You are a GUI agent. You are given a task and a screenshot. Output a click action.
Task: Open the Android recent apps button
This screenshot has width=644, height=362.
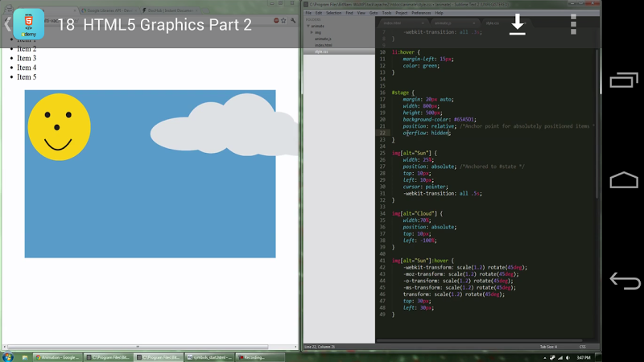click(x=624, y=80)
